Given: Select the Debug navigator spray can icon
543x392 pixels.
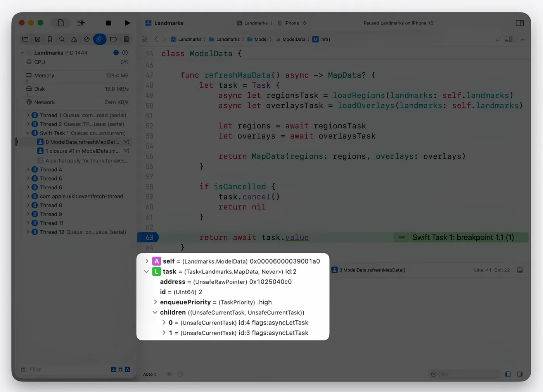Looking at the screenshot, I should [x=99, y=39].
